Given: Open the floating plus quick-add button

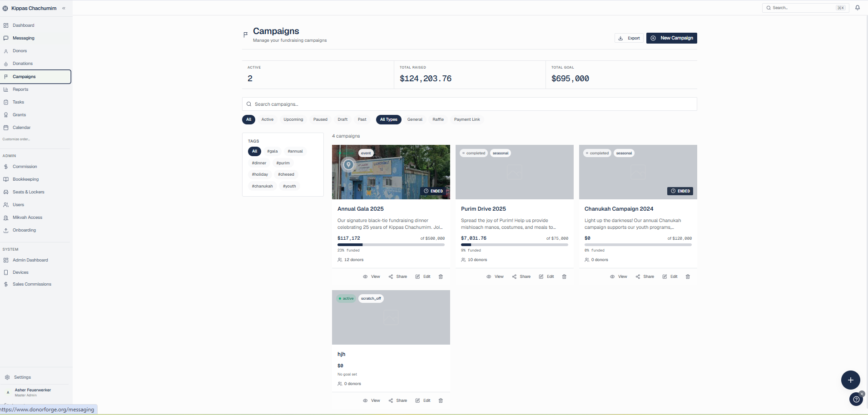Looking at the screenshot, I should tap(851, 380).
